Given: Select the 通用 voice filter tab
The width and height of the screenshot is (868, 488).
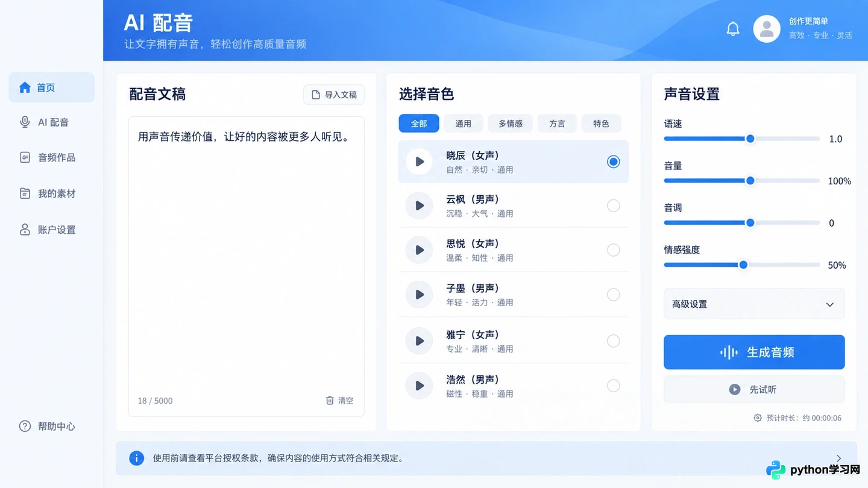Looking at the screenshot, I should pos(464,124).
